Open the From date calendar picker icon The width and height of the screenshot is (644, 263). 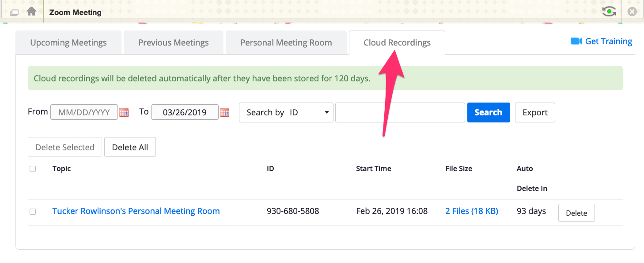tap(124, 112)
